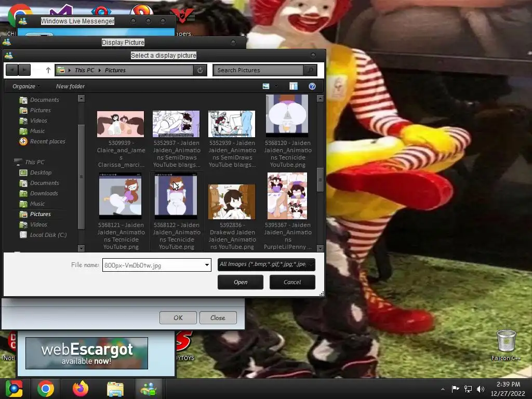Select Desktop in the navigation pane
The width and height of the screenshot is (532, 399).
pos(36,172)
